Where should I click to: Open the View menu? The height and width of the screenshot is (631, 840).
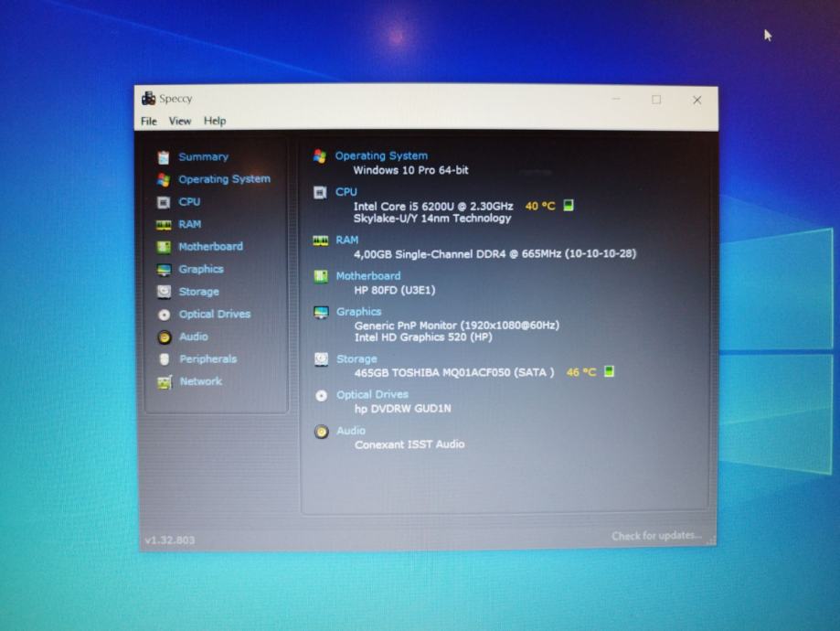(180, 121)
